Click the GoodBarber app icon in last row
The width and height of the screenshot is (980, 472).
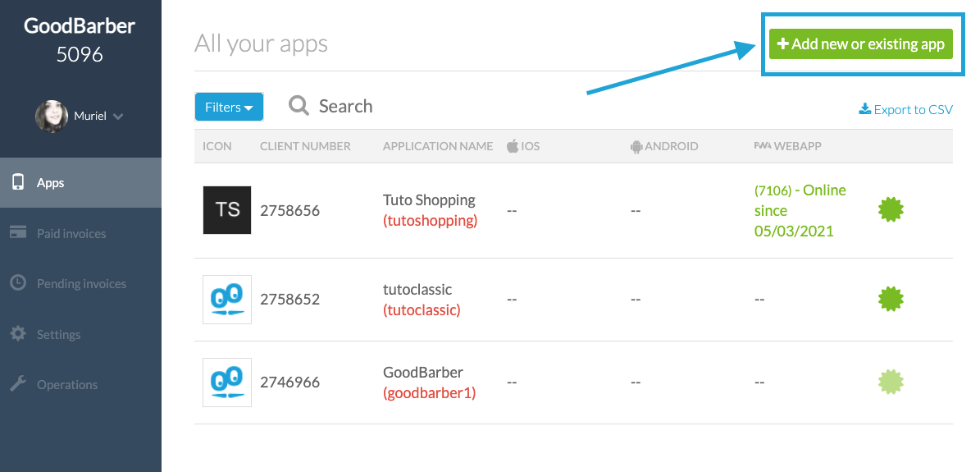(x=227, y=383)
